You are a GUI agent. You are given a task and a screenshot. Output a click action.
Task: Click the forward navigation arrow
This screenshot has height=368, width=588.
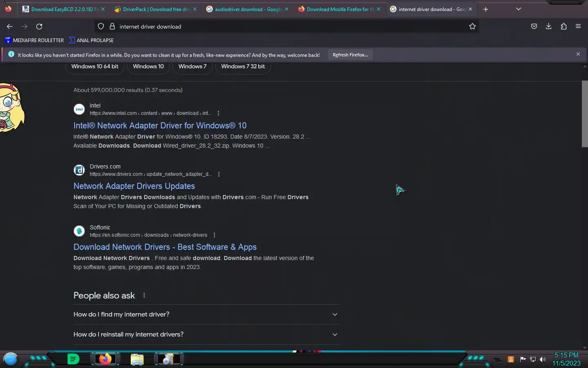[24, 27]
